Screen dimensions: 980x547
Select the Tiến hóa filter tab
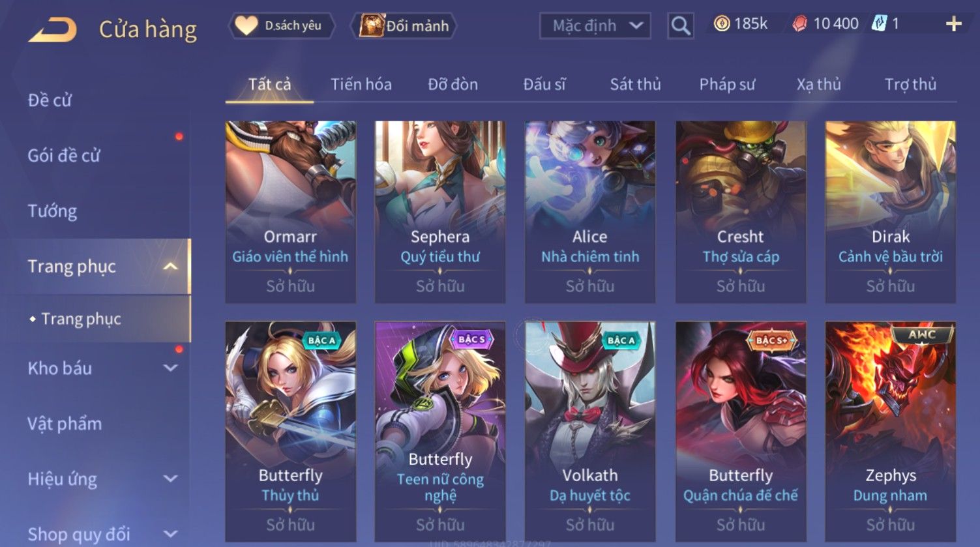(361, 84)
